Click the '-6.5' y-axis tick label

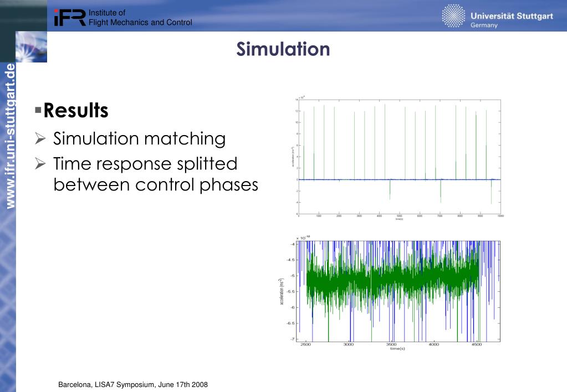coord(291,323)
